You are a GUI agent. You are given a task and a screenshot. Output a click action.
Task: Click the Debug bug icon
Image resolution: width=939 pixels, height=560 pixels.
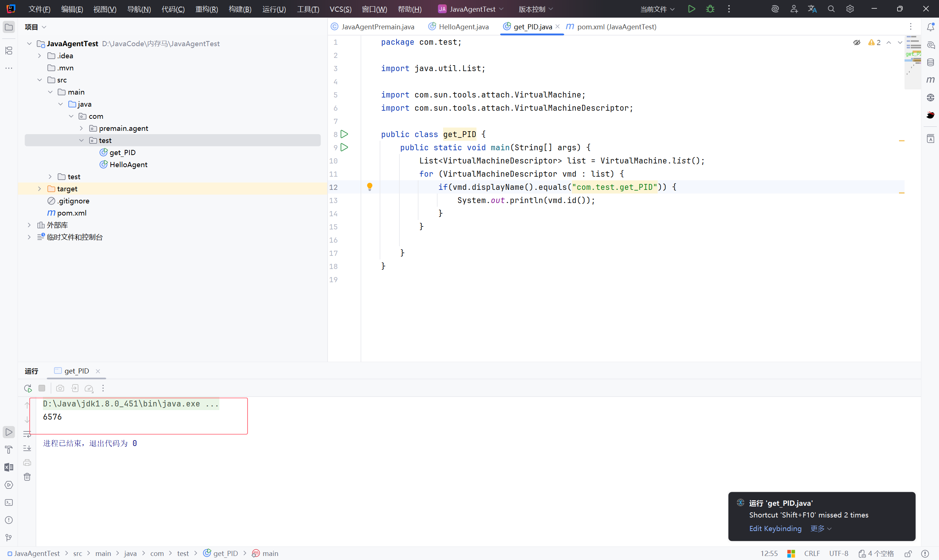pyautogui.click(x=710, y=9)
